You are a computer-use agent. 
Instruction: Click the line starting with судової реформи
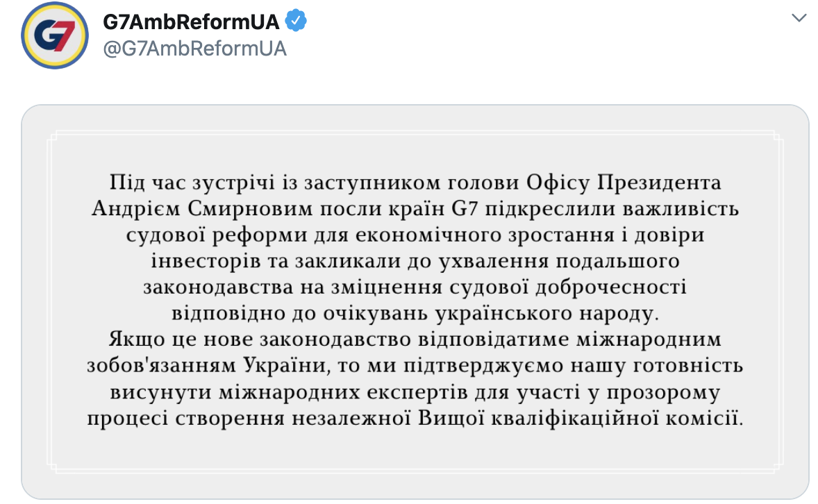pyautogui.click(x=415, y=235)
